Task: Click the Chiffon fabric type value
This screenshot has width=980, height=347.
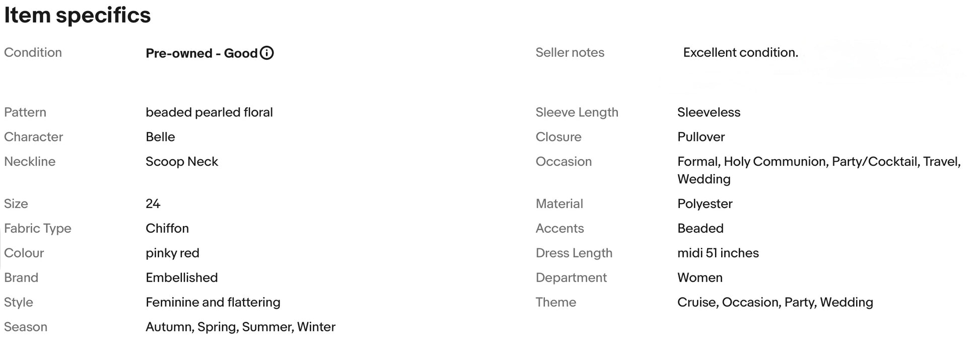Action: (167, 229)
